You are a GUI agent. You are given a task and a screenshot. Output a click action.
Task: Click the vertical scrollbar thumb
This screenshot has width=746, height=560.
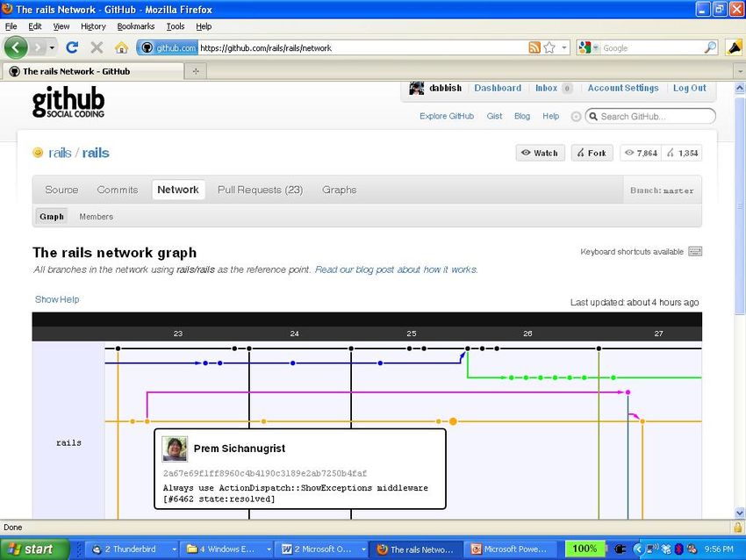[740, 205]
